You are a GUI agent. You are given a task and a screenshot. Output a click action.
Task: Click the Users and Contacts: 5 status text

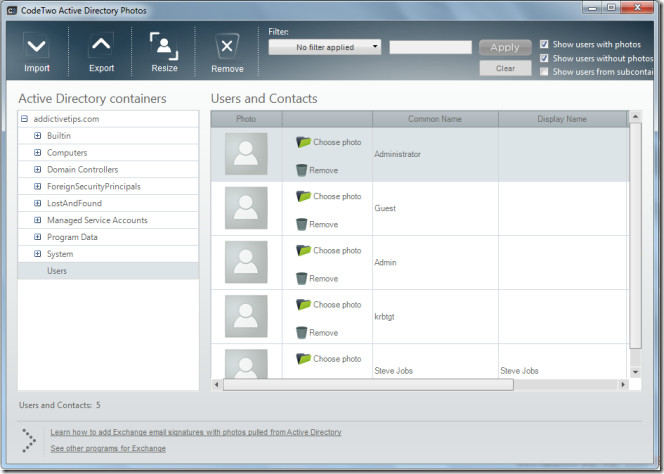pyautogui.click(x=60, y=405)
